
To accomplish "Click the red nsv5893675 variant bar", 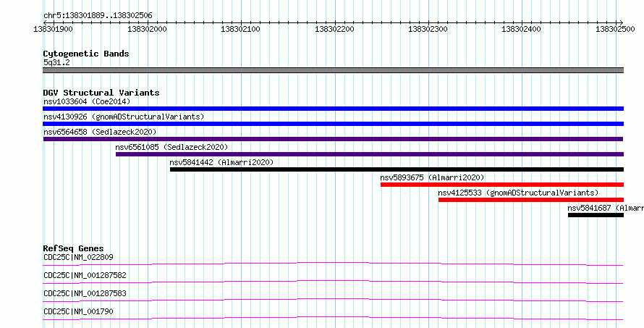I will [502, 185].
